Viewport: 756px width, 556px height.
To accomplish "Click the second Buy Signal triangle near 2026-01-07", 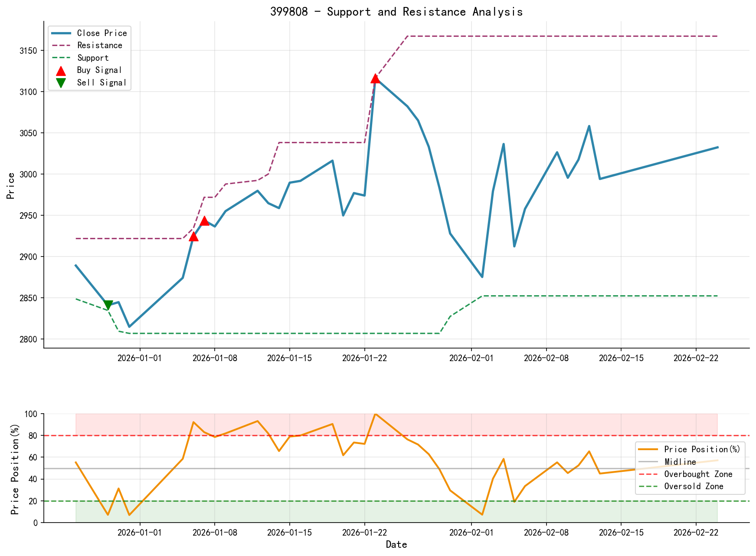I will pos(205,221).
